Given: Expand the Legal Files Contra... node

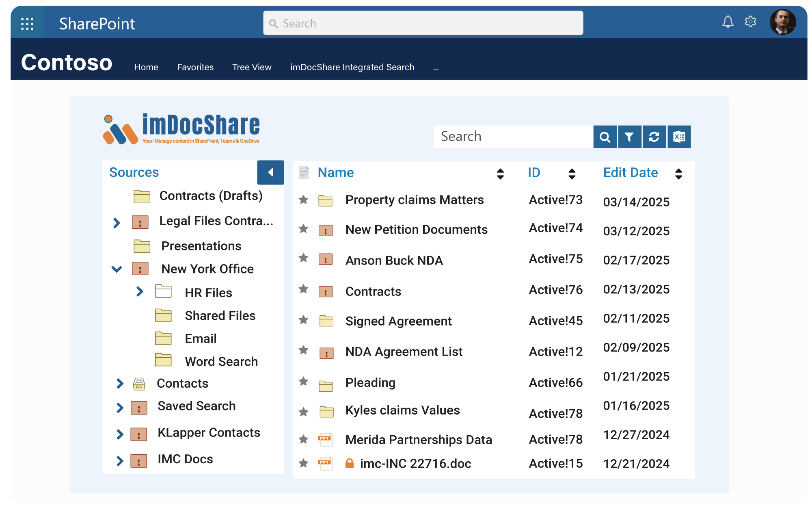Looking at the screenshot, I should click(117, 223).
